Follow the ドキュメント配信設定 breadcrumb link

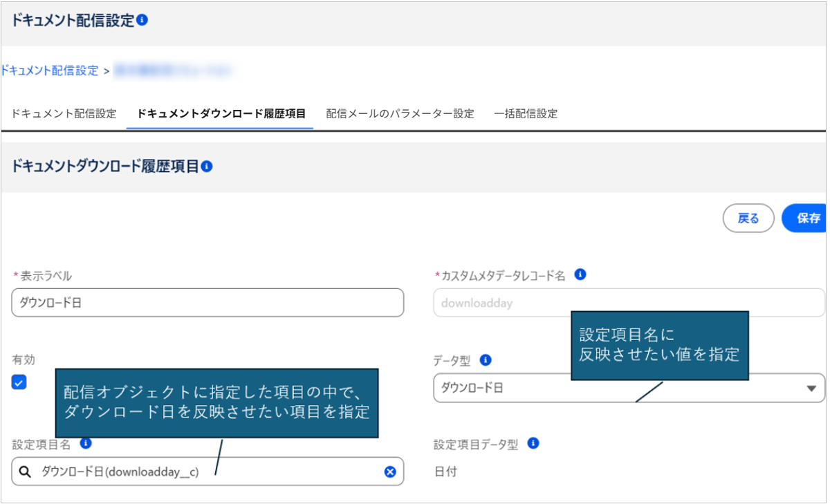point(50,71)
